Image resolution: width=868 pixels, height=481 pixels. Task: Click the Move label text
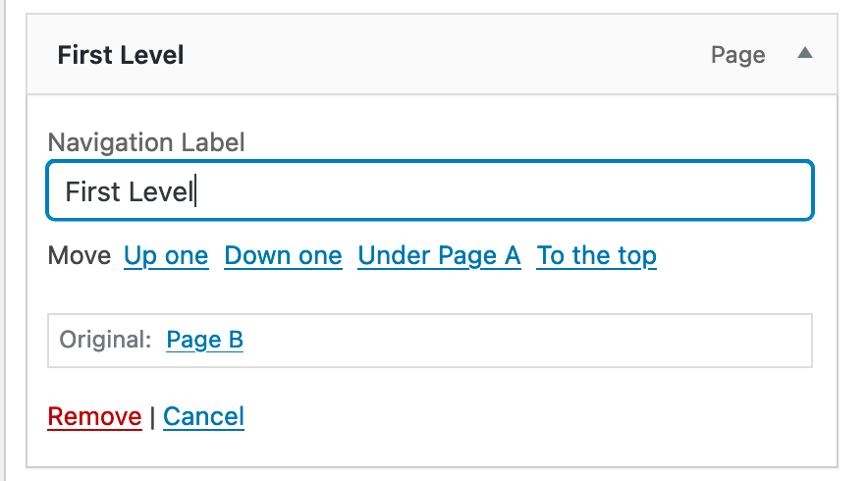(x=79, y=256)
